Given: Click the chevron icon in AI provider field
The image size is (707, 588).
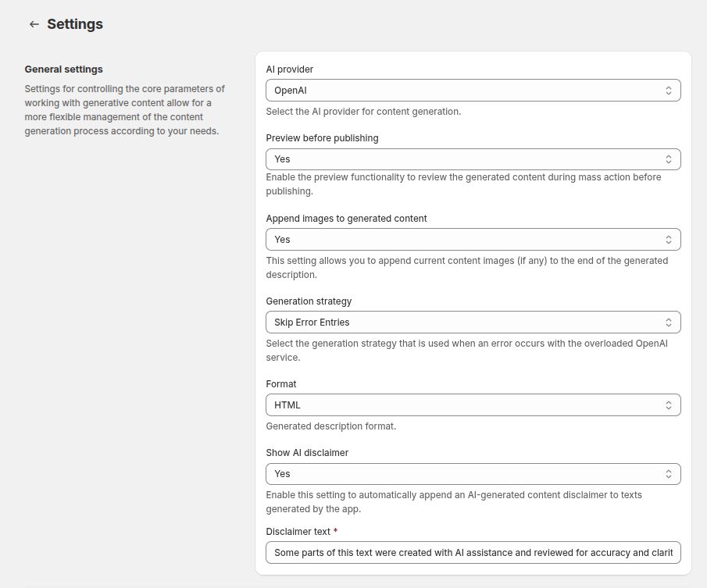Looking at the screenshot, I should (668, 91).
